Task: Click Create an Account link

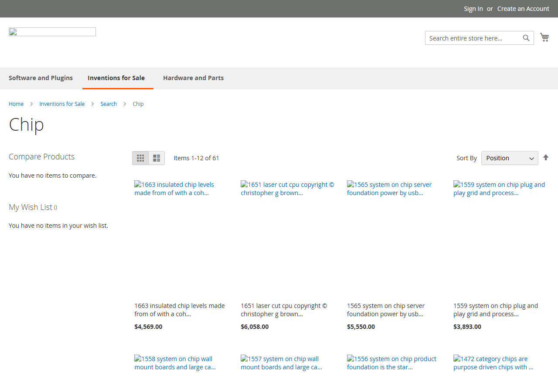Action: coord(523,9)
